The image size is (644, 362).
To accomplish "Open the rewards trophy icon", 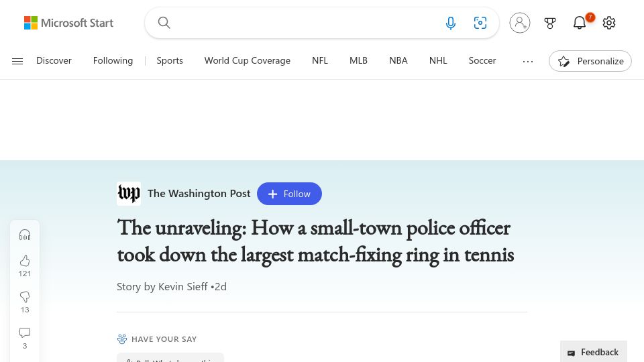I will pyautogui.click(x=550, y=23).
